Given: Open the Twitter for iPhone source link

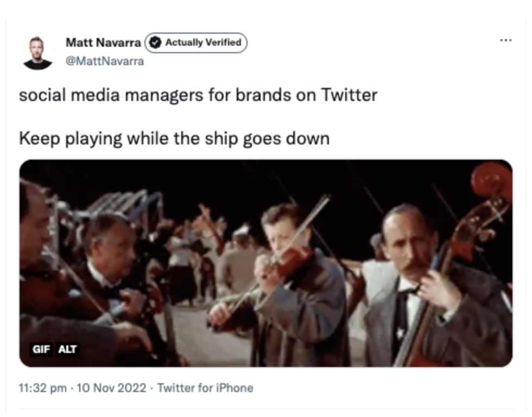Looking at the screenshot, I should pos(205,388).
